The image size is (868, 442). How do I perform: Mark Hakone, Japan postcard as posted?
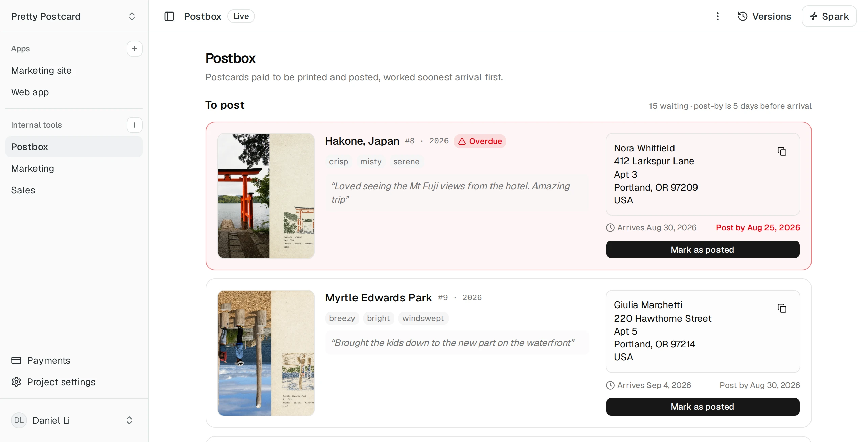tap(703, 249)
